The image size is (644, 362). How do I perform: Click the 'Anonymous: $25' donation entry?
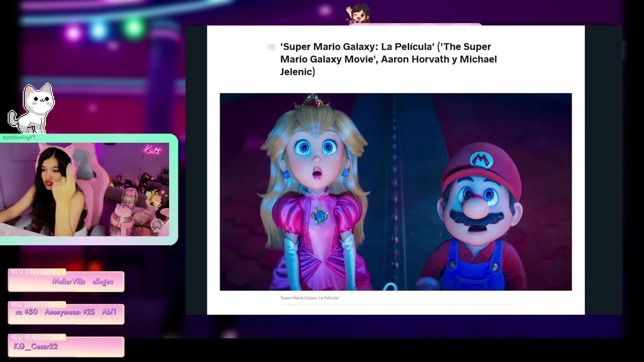click(69, 312)
